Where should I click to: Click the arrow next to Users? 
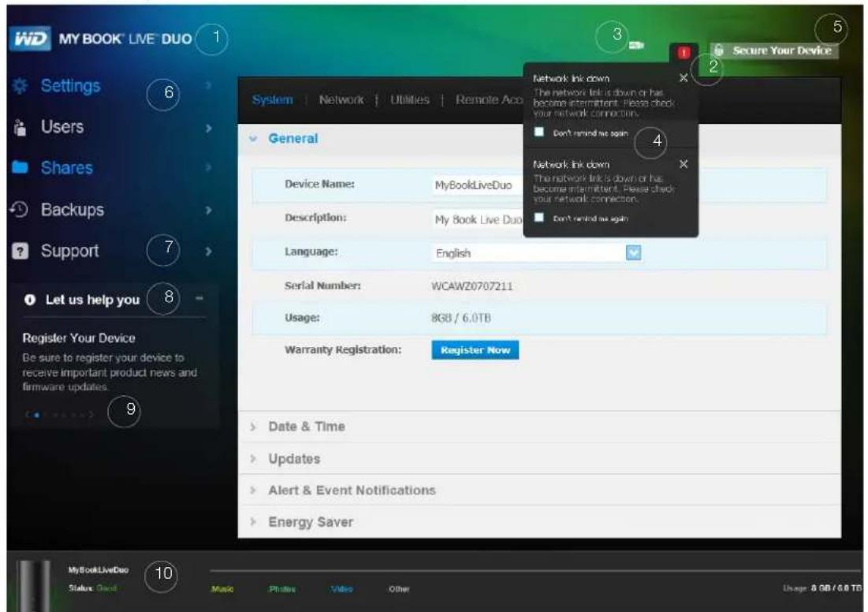coord(209,128)
